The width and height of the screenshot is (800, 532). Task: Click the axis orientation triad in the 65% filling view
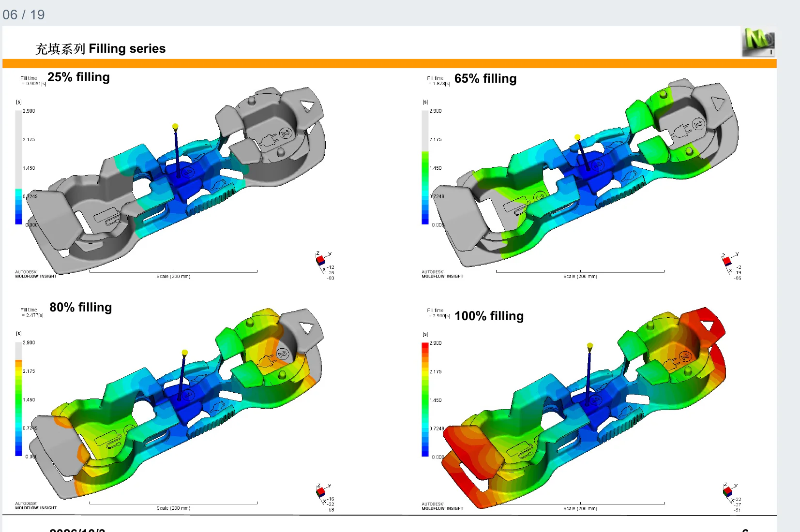click(x=731, y=266)
